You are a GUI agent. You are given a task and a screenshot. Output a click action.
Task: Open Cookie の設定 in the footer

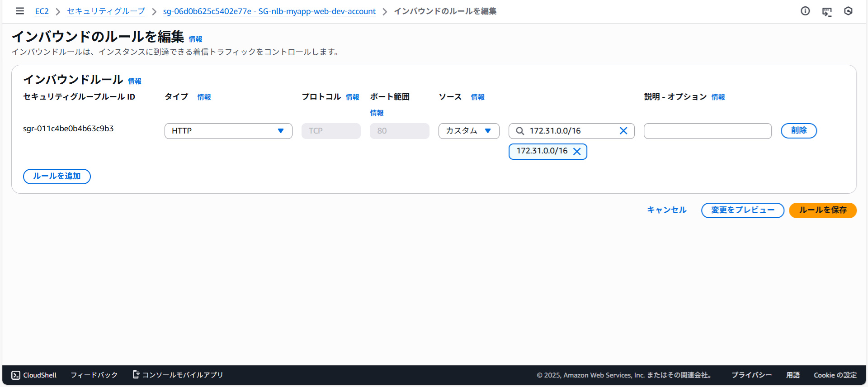835,375
